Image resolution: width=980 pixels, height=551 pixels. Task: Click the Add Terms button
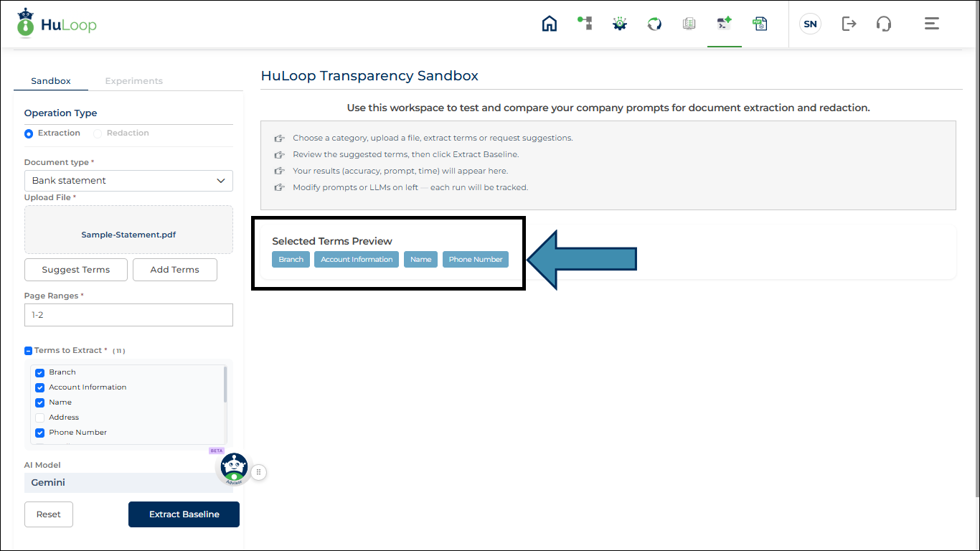pos(175,270)
